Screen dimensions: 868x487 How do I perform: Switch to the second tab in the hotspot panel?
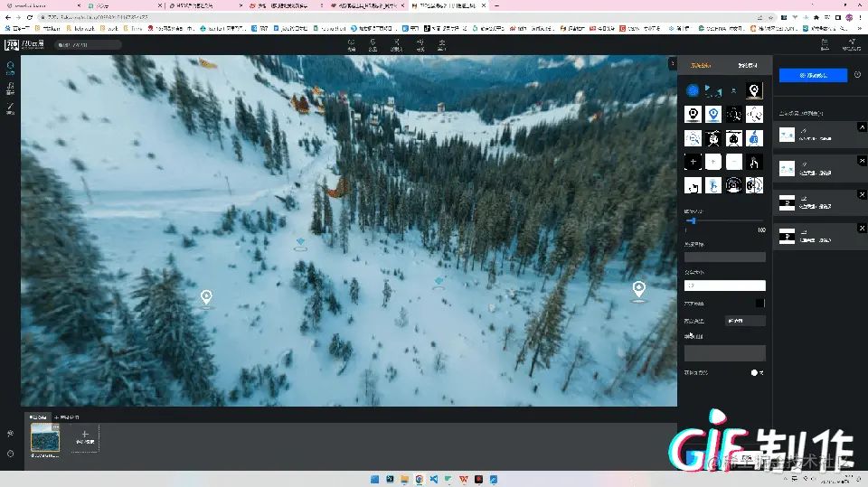[x=748, y=65]
